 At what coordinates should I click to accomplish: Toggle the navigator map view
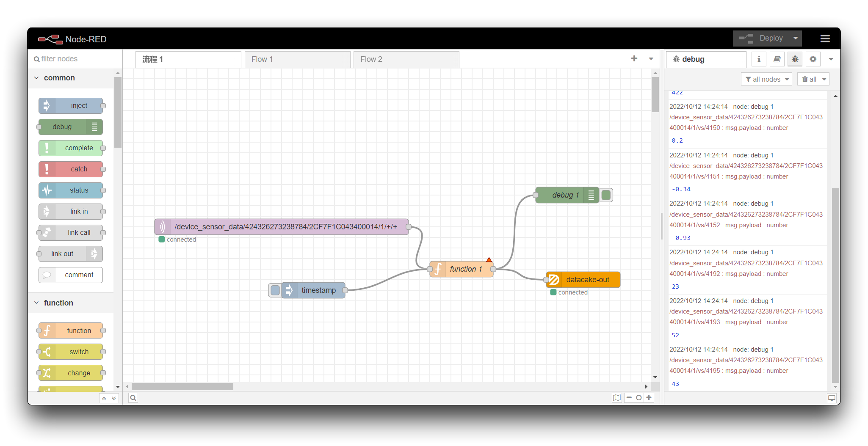[x=617, y=398]
